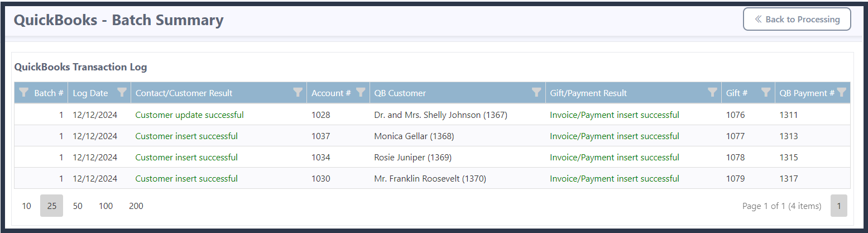
Task: Click log date in Rosie Juniper row
Action: click(x=95, y=158)
